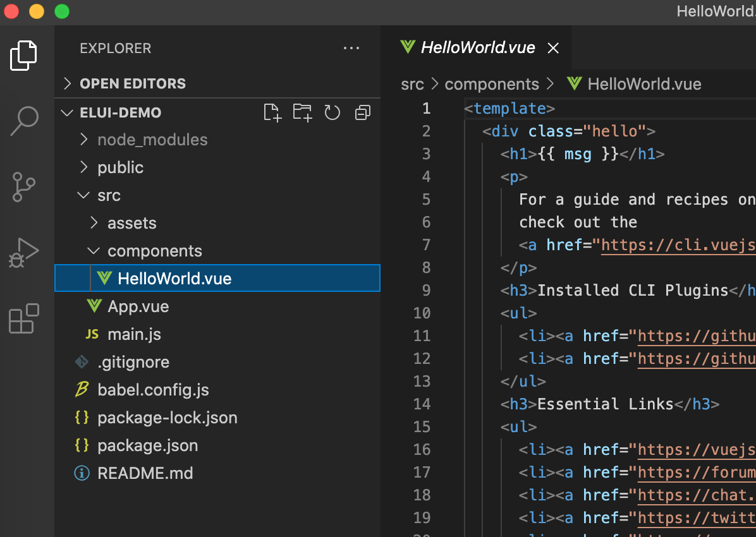The width and height of the screenshot is (756, 537).
Task: Open the Explorer view in activity bar
Action: click(x=23, y=56)
